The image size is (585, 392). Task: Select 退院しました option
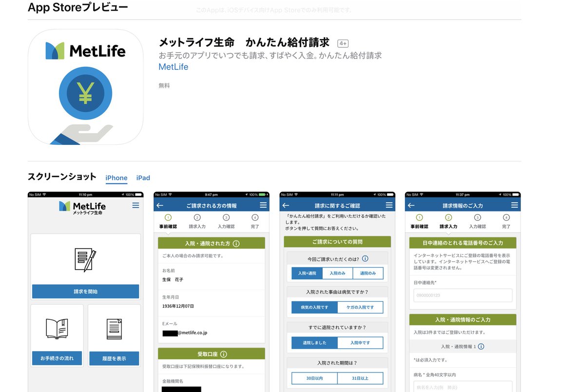point(314,343)
